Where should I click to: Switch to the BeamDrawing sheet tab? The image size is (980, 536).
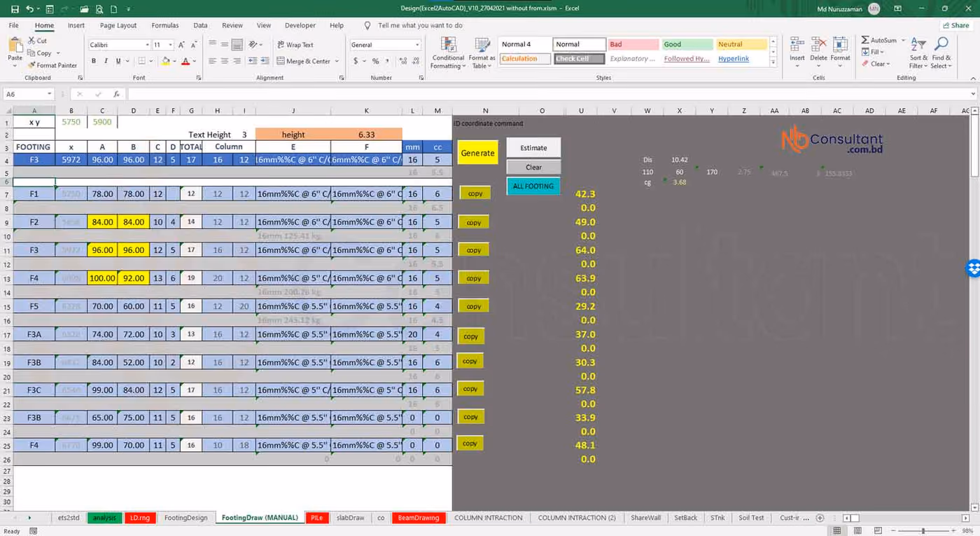pyautogui.click(x=418, y=518)
